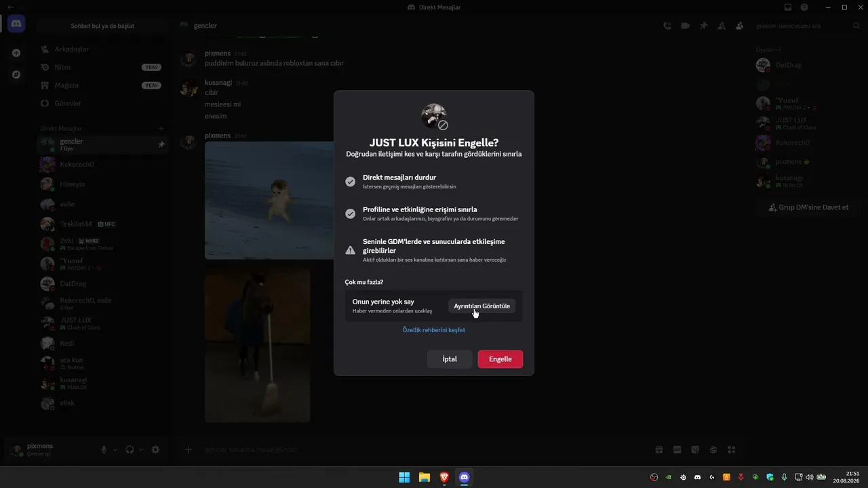Open the Discord home Direct Messages icon
Viewport: 868px width, 488px height.
16,24
